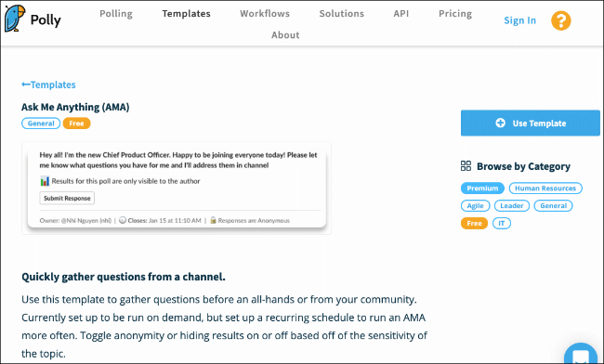Click 'Owner: @Nhi Nguyen (nhi)' text

pos(75,220)
